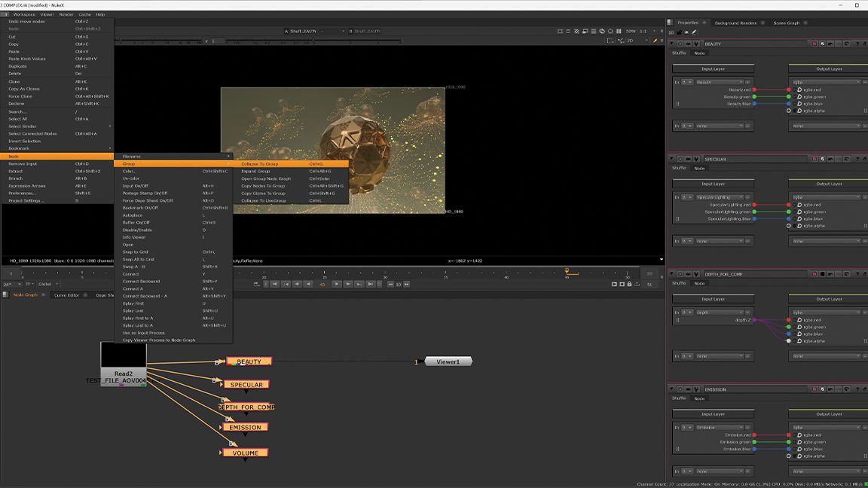This screenshot has width=868, height=488.
Task: Click the help question mark icon on the SPECULAR panel
Action: (857, 159)
